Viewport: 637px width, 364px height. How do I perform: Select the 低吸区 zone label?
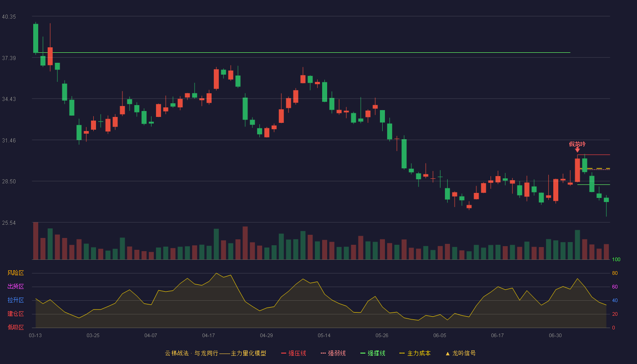tap(15, 328)
